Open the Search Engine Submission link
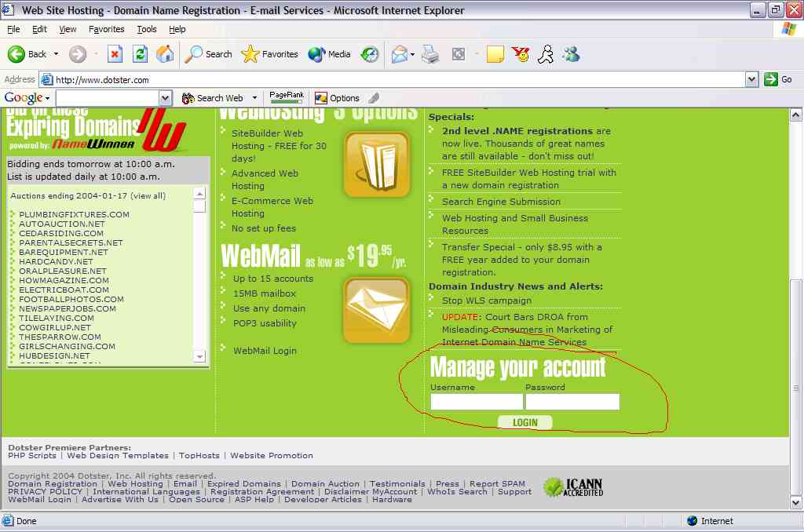The image size is (804, 532). point(501,202)
